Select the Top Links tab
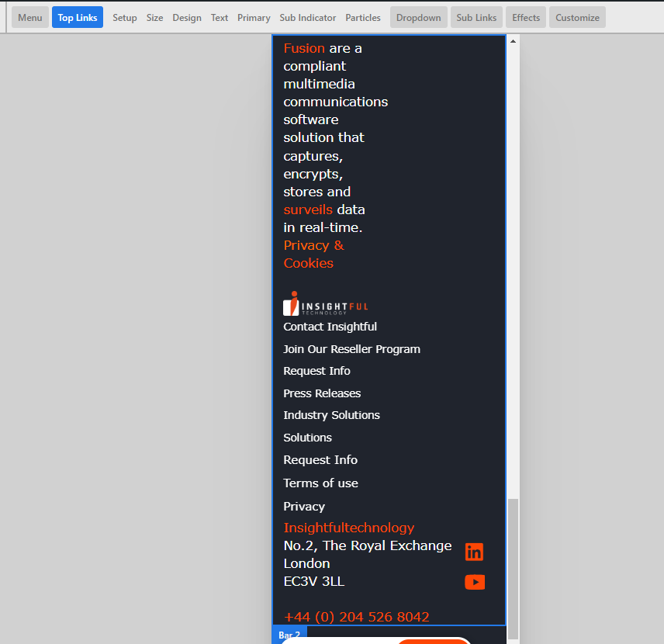Screen dimensions: 664x644 pos(78,17)
